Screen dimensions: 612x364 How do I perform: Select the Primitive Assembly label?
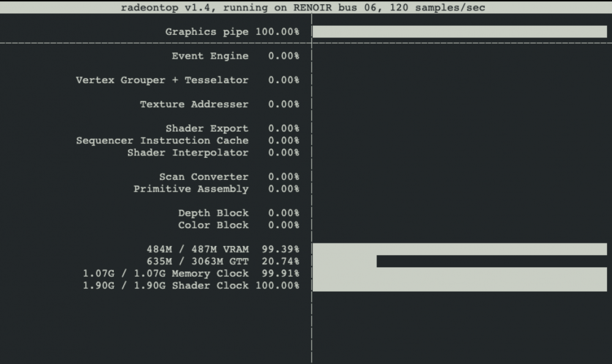click(191, 189)
